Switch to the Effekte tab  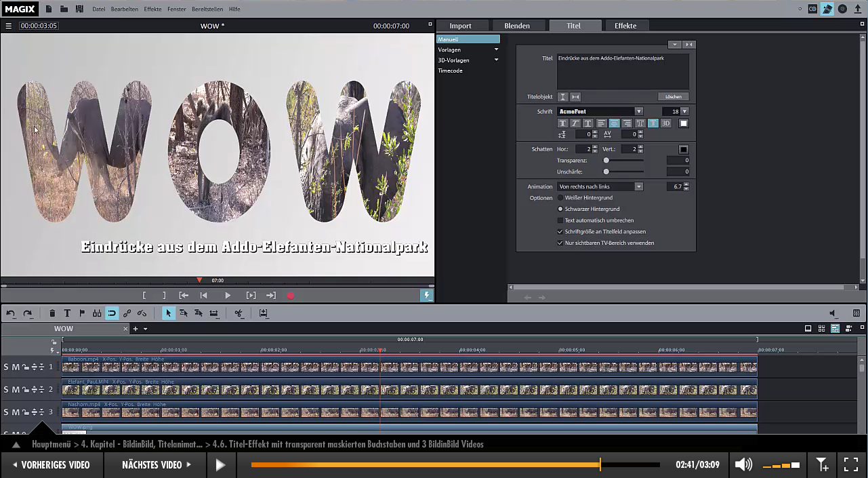(x=625, y=26)
